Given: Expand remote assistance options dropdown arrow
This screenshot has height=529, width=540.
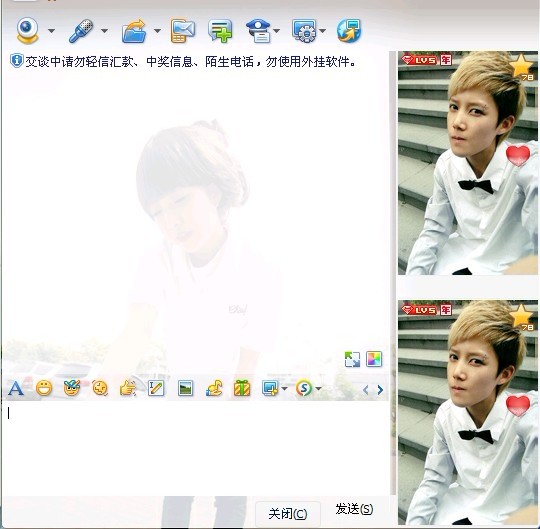Looking at the screenshot, I should (x=322, y=31).
